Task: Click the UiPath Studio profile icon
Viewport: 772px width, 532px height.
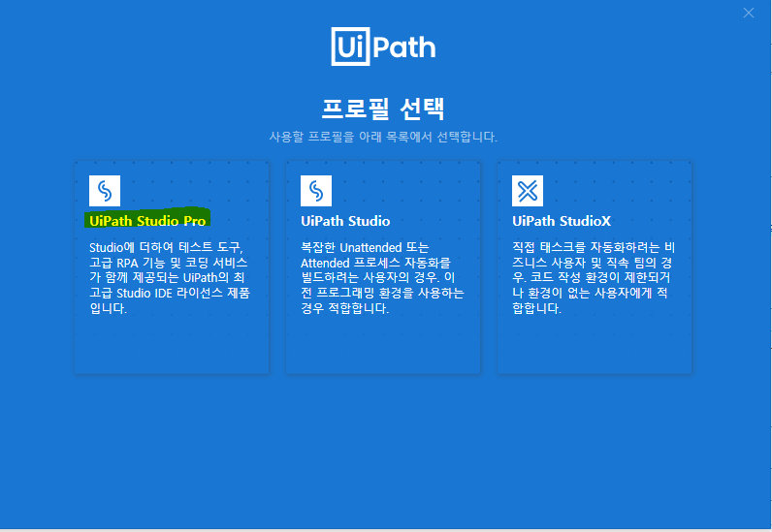Action: pyautogui.click(x=316, y=191)
